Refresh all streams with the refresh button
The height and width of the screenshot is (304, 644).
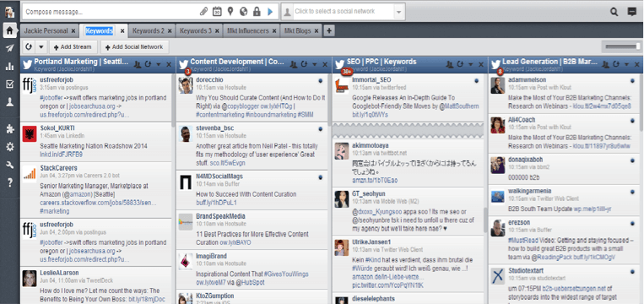[x=30, y=46]
